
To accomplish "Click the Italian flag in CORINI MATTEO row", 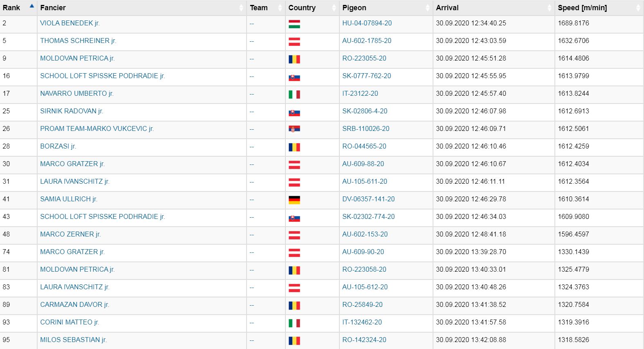I will (294, 323).
